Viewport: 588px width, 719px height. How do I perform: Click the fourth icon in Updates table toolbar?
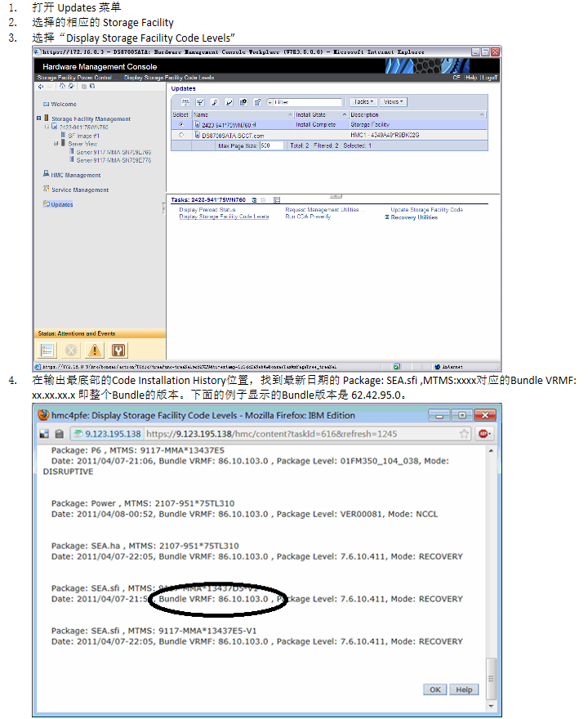tap(229, 102)
